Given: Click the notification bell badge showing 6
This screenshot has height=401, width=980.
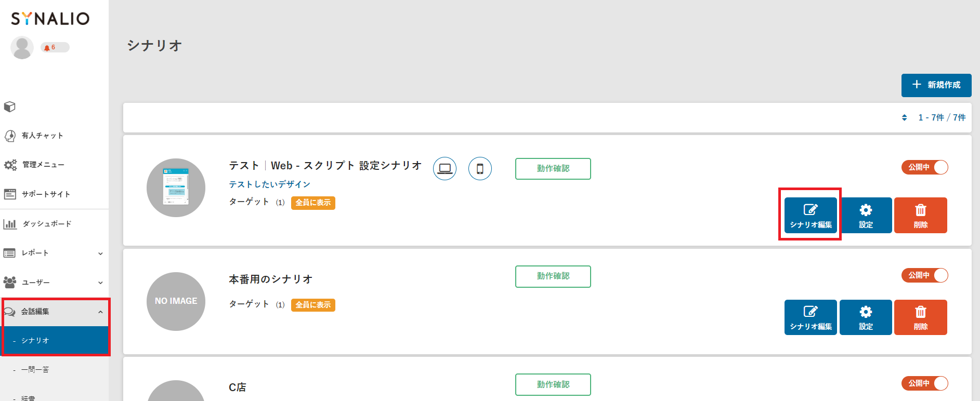Looking at the screenshot, I should 55,47.
